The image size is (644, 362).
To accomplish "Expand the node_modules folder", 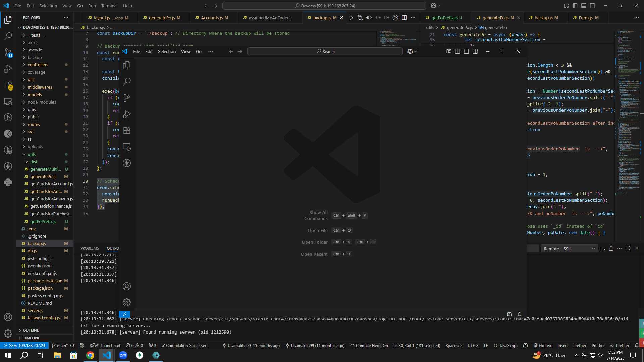I will point(42,102).
